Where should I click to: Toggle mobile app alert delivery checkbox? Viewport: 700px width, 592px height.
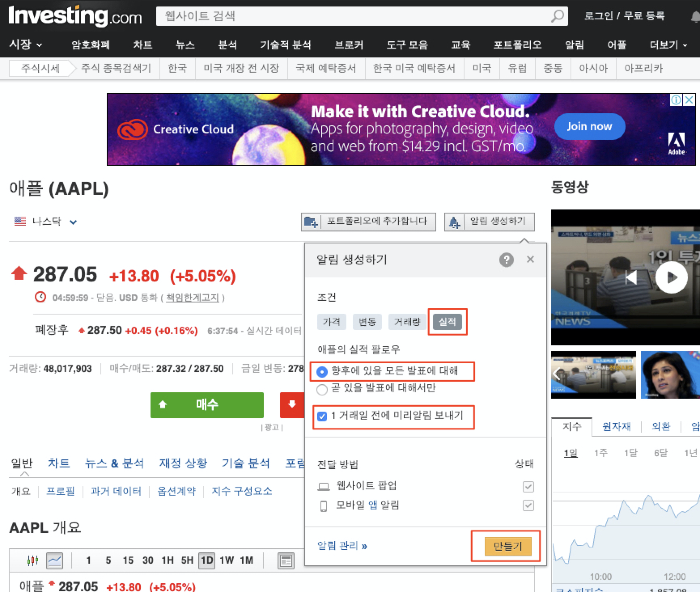point(528,505)
